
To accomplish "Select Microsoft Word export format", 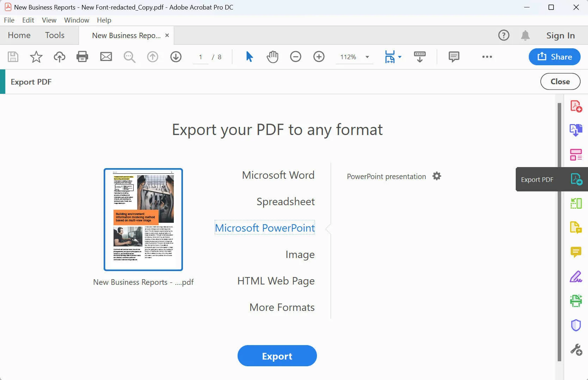I will tap(278, 175).
